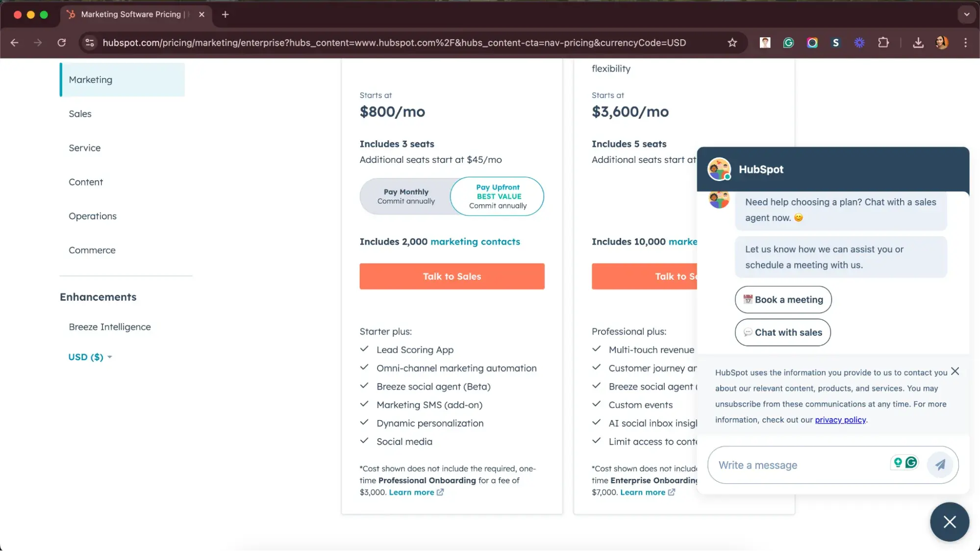Switch to the Sales pricing tab
Screen dimensions: 980x551
[80, 113]
